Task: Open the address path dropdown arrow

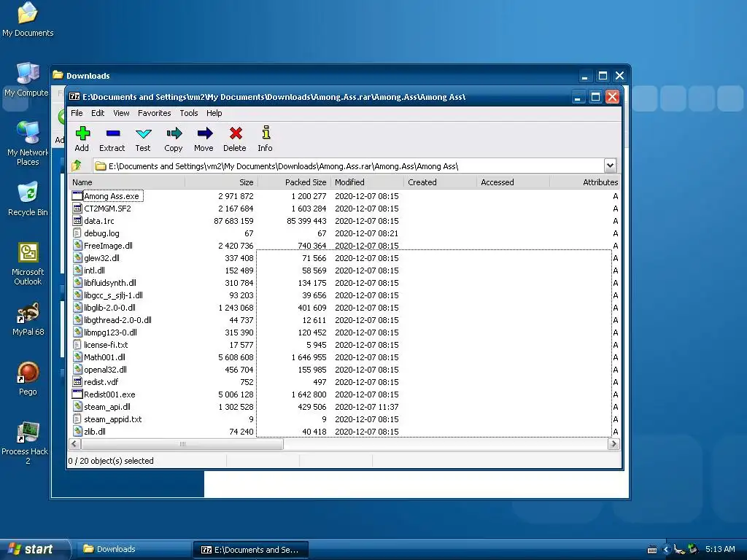Action: [610, 166]
